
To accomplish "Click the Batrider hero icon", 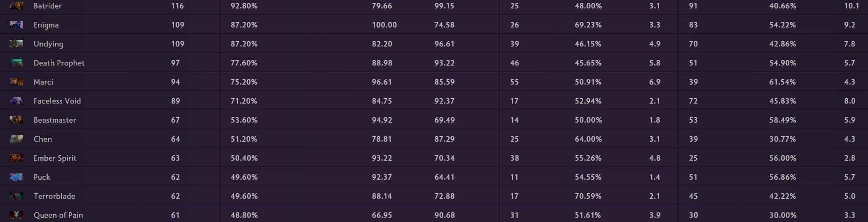I will pos(16,5).
